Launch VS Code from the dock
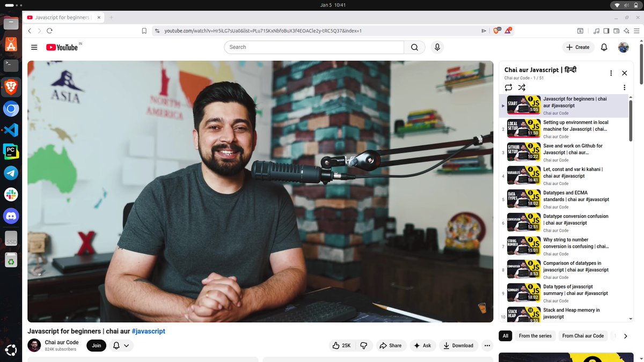Screen dimensions: 644x362 pyautogui.click(x=11, y=130)
